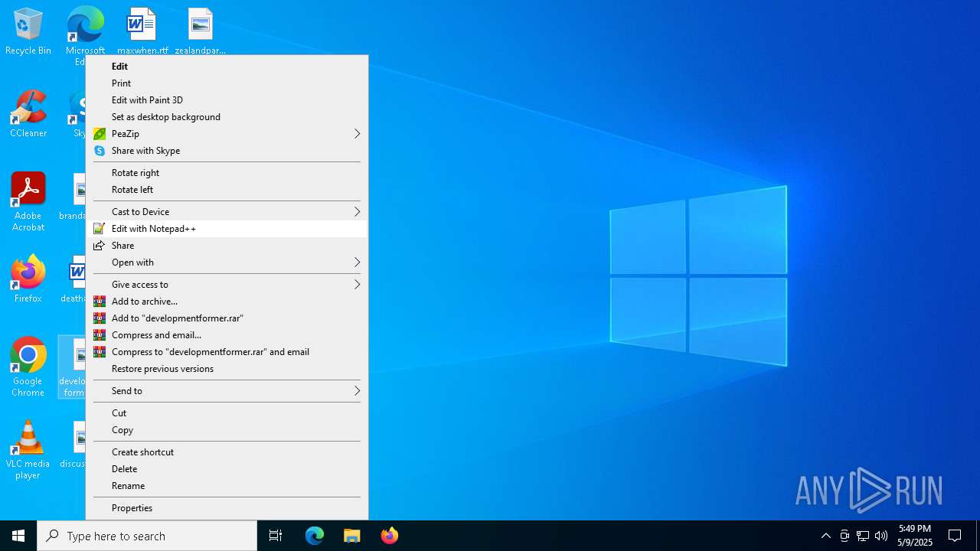Open the network status tray icon
980x551 pixels.
point(863,536)
